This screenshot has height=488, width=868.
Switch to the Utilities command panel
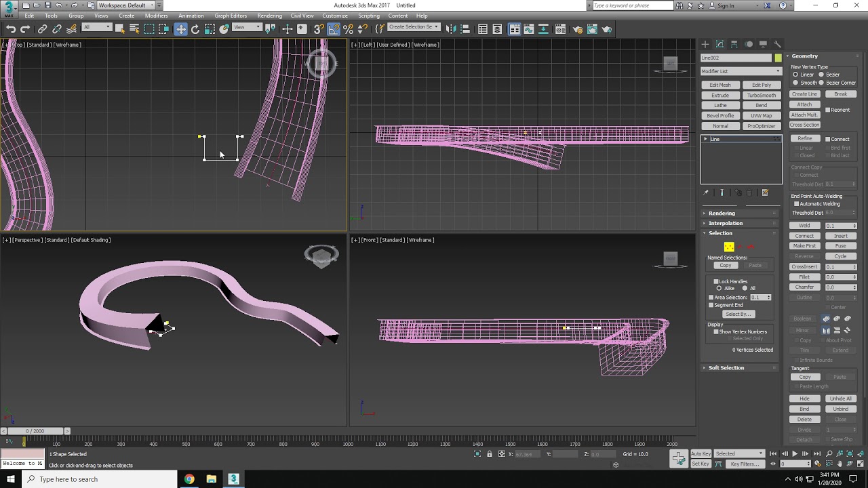(x=777, y=44)
